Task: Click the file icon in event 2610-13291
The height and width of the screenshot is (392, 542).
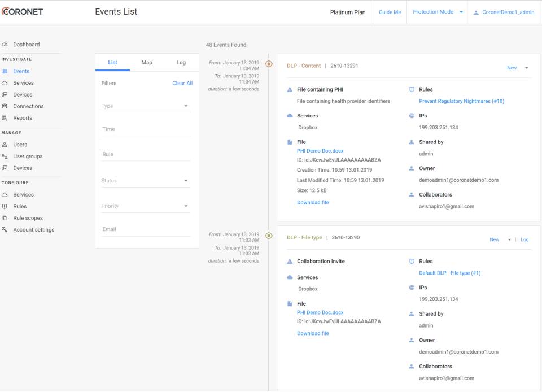Action: pyautogui.click(x=290, y=142)
